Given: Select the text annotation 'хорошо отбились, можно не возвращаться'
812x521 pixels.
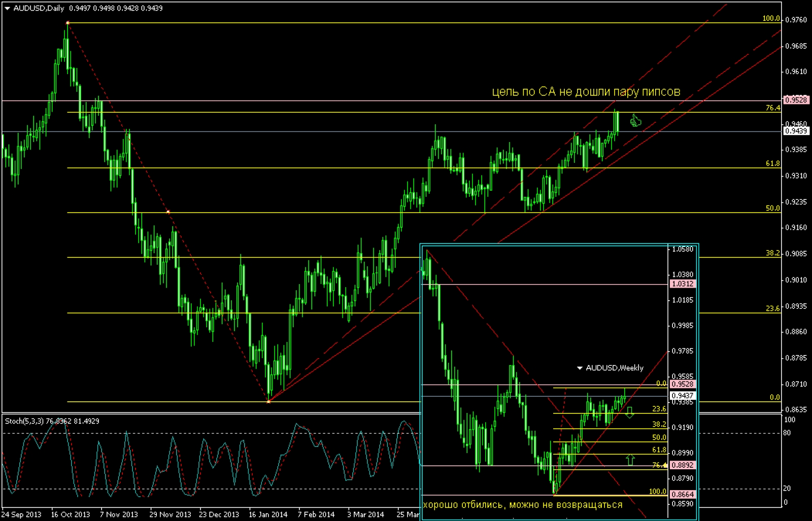Looking at the screenshot, I should (x=523, y=505).
